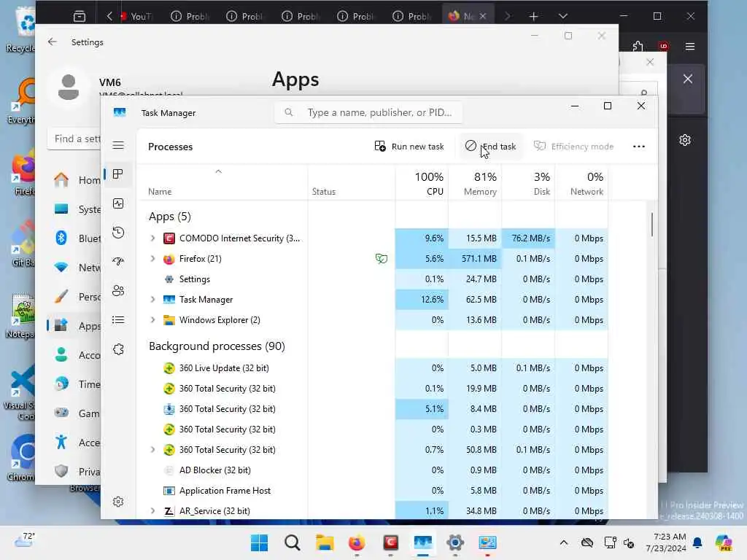
Task: Open the more options ellipsis in Task Manager
Action: point(639,146)
